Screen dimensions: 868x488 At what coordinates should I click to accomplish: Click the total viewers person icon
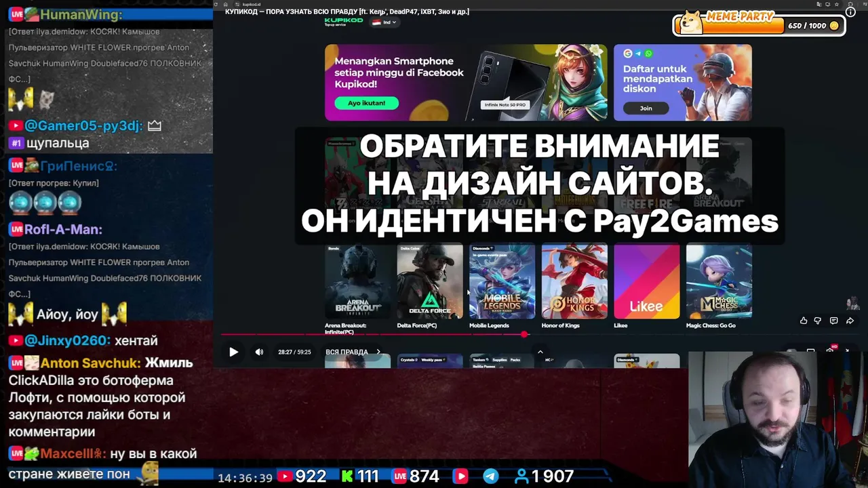coord(521,476)
